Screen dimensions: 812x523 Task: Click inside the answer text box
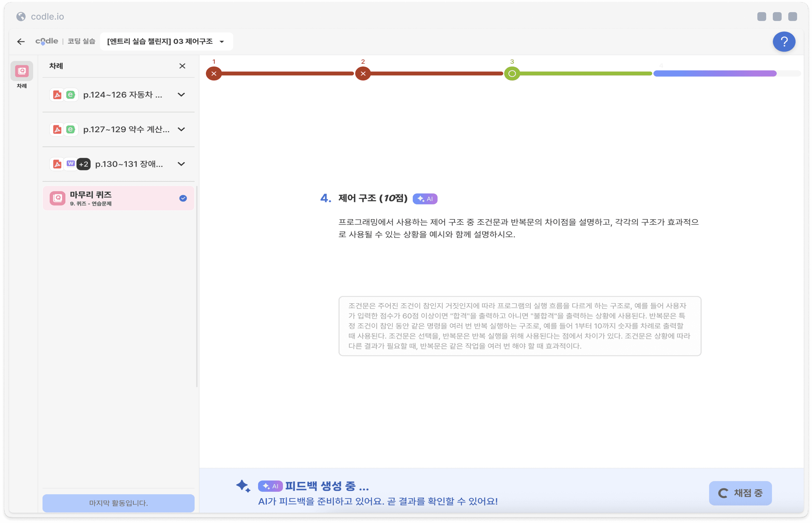[519, 326]
